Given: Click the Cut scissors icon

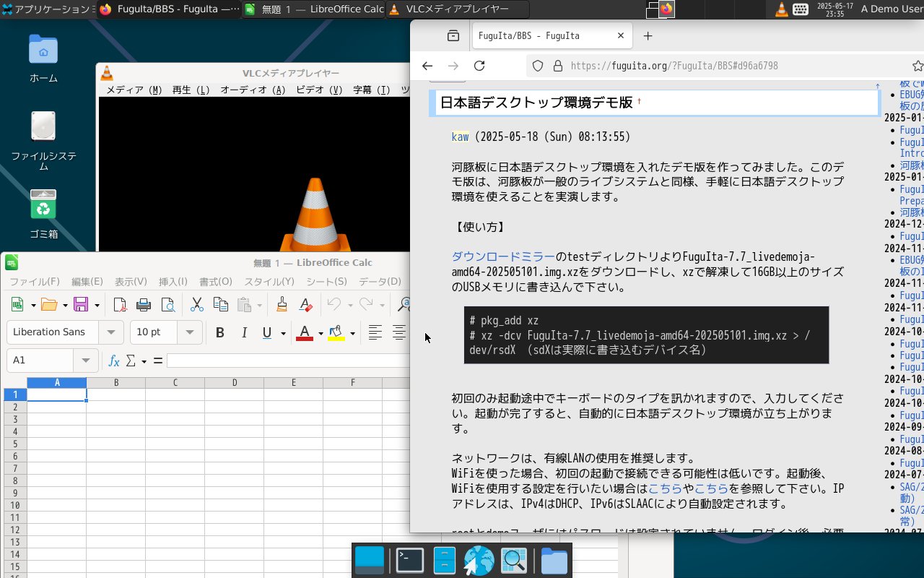Looking at the screenshot, I should [196, 305].
